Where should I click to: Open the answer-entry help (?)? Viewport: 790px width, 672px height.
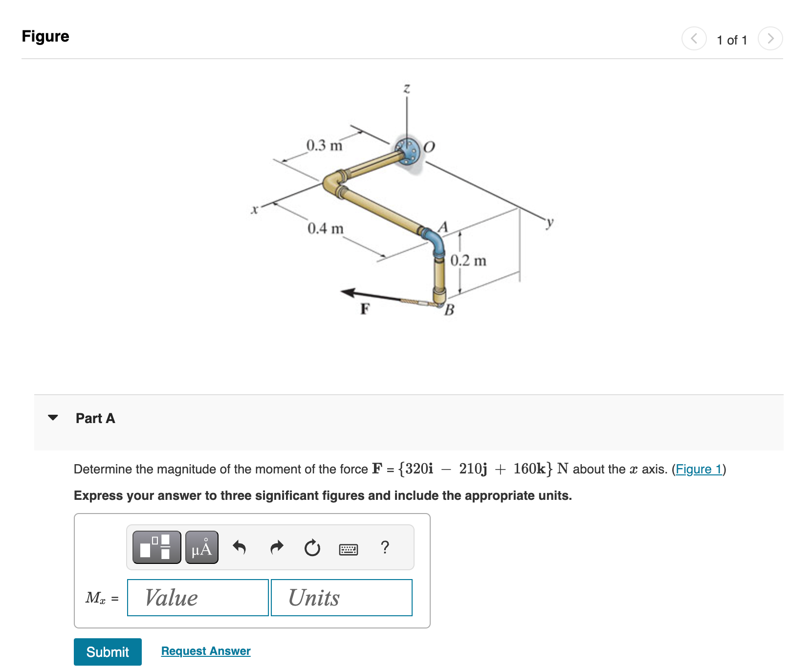point(385,548)
